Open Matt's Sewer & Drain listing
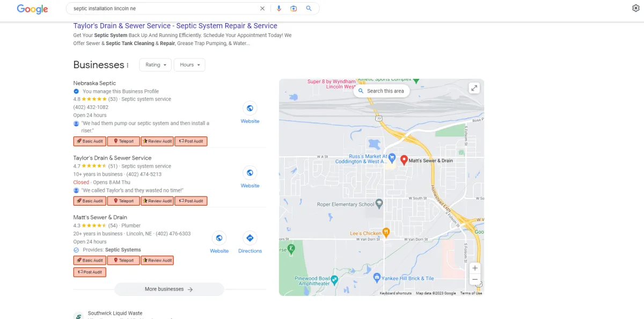The width and height of the screenshot is (644, 319). [x=100, y=218]
